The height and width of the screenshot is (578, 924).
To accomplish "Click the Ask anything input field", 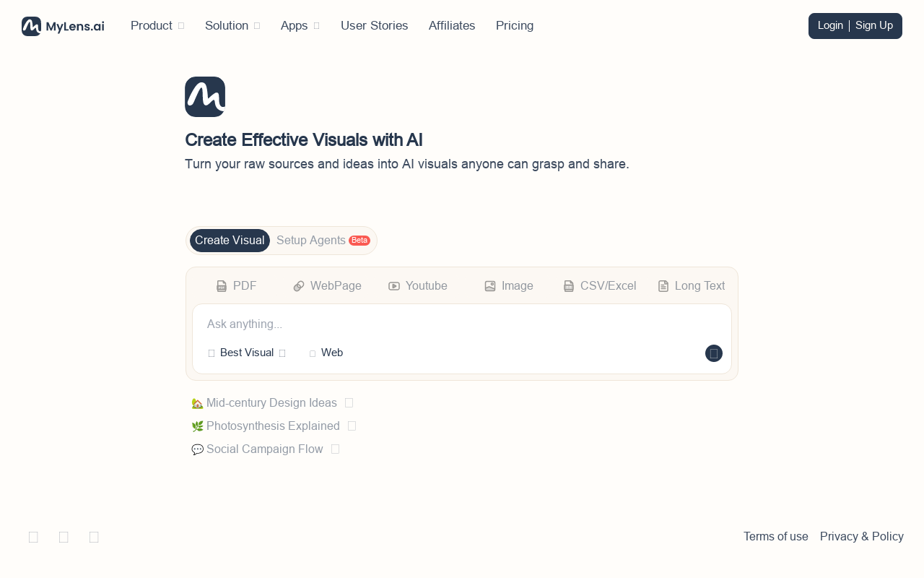I will (x=462, y=324).
